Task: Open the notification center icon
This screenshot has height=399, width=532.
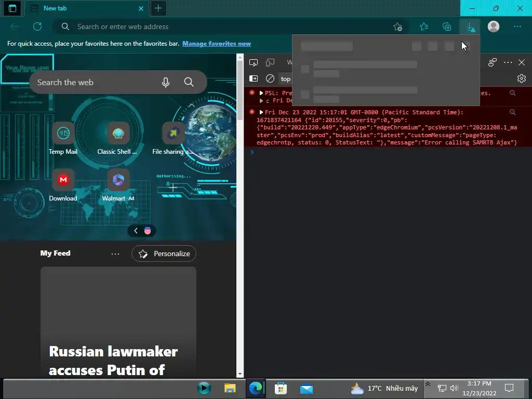Action: coord(509,388)
